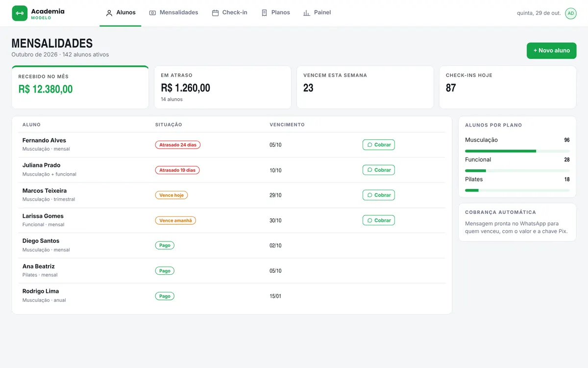This screenshot has height=368, width=588.
Task: Open the Planos tab
Action: point(275,13)
